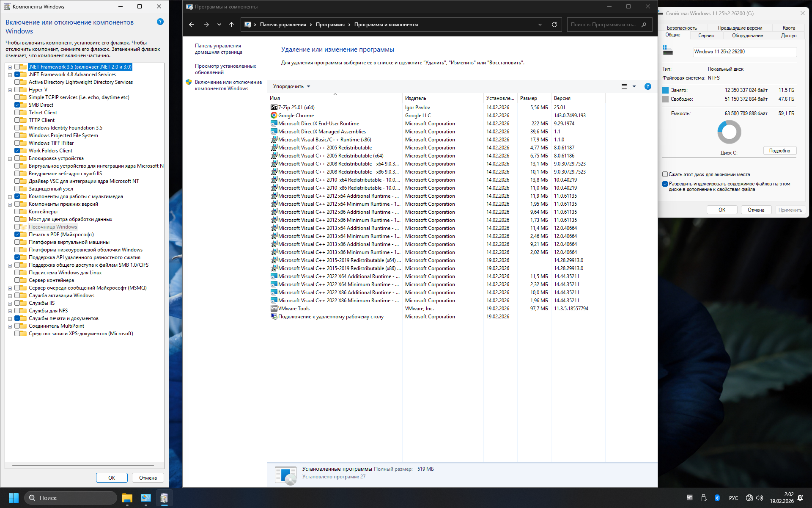Expand the Службы IIS node
Screen dimensions: 812x508
(x=10, y=304)
